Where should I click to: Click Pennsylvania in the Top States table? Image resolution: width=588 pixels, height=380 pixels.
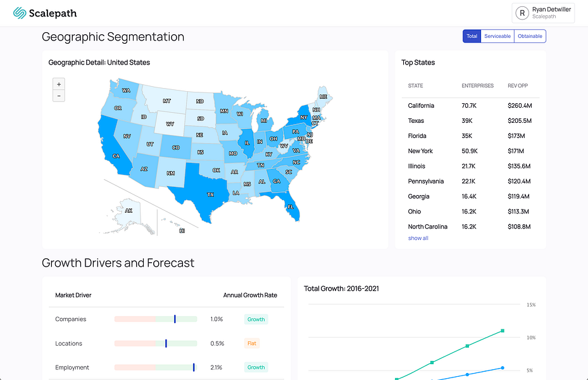[x=426, y=181]
